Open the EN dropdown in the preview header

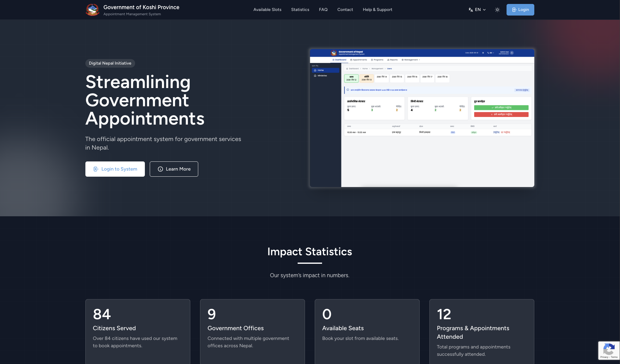[x=491, y=53]
